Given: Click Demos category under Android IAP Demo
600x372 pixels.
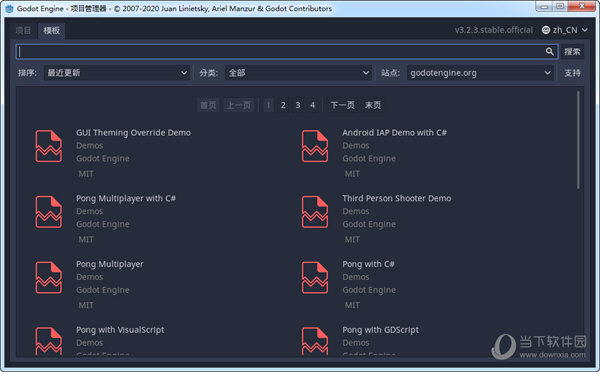Looking at the screenshot, I should click(x=356, y=146).
